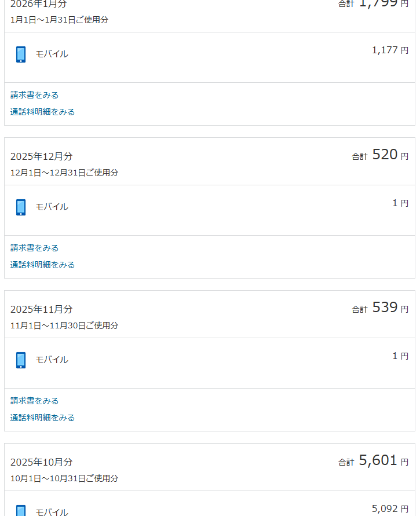Click the mobile phone icon for November 2025
The width and height of the screenshot is (420, 516).
point(21,360)
